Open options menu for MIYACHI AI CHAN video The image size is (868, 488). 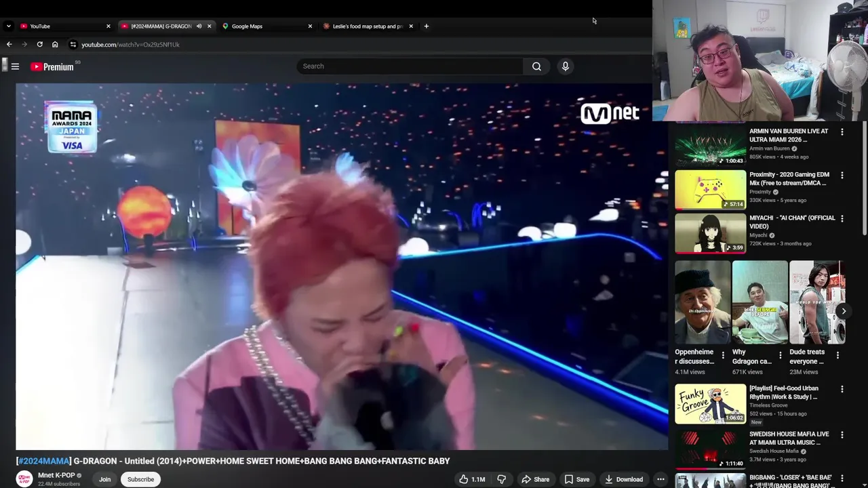coord(842,218)
